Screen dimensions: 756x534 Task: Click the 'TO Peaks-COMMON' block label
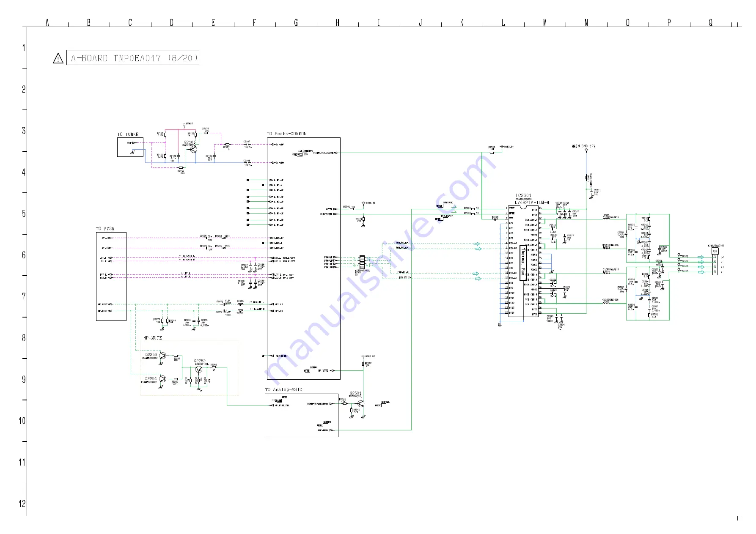point(286,134)
